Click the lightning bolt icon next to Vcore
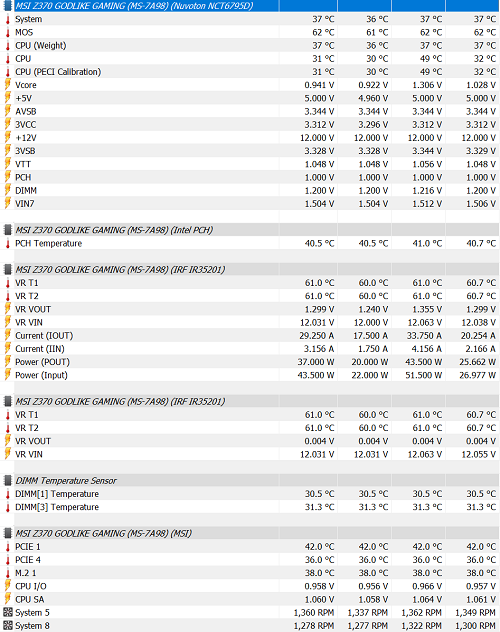 [7, 85]
